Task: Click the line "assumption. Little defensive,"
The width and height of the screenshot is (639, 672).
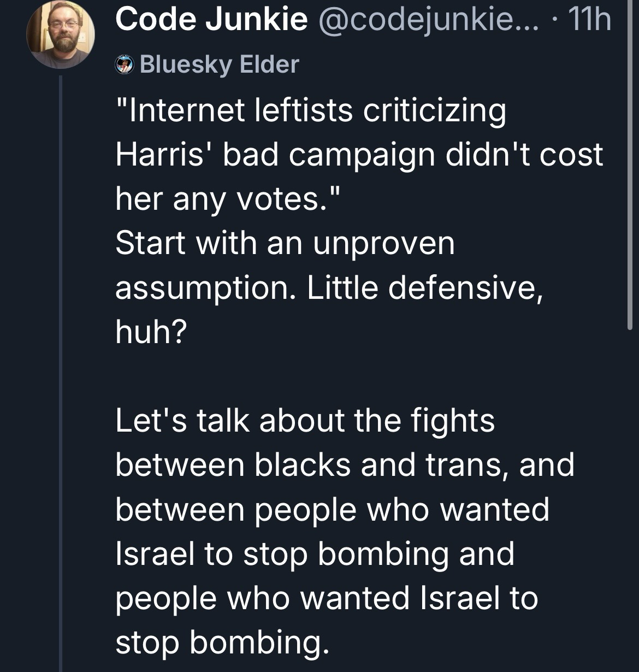Action: click(x=329, y=287)
